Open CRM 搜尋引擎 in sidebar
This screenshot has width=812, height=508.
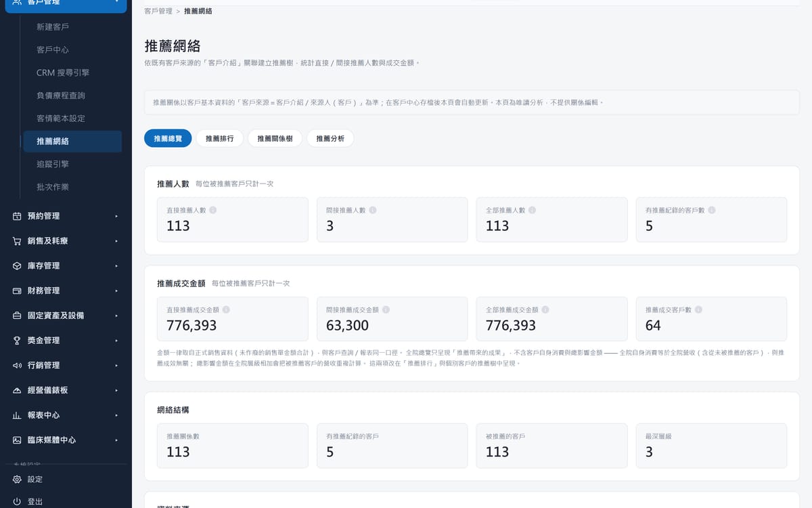point(71,72)
